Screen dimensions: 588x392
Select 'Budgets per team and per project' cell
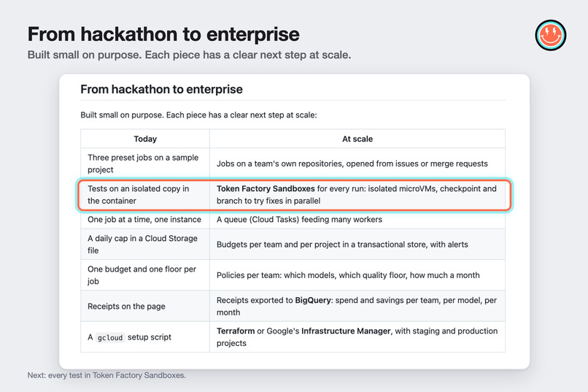tap(357, 245)
